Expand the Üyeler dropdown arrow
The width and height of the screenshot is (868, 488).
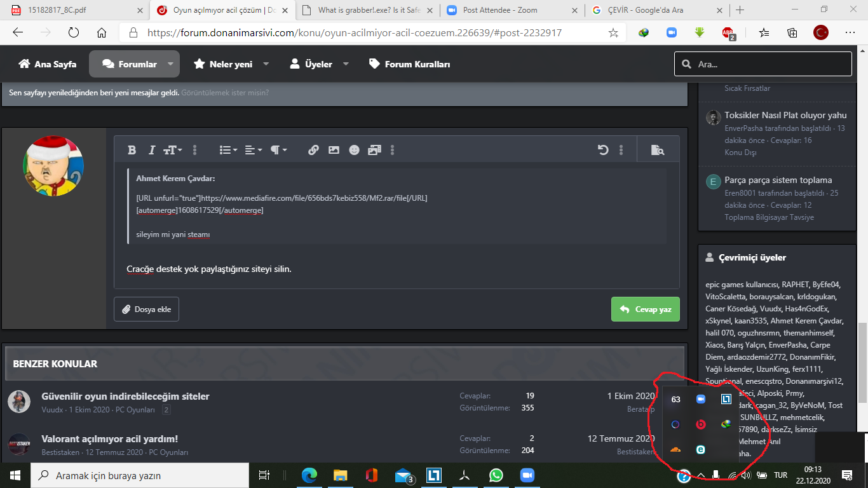tap(346, 64)
